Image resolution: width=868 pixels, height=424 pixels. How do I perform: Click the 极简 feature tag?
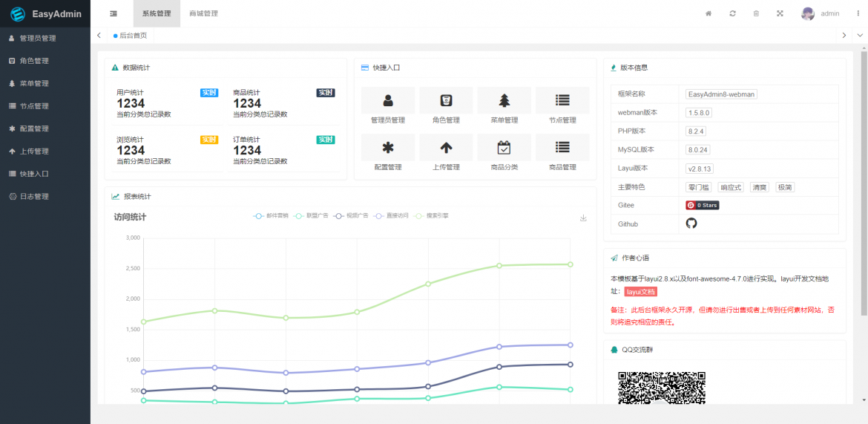[785, 187]
